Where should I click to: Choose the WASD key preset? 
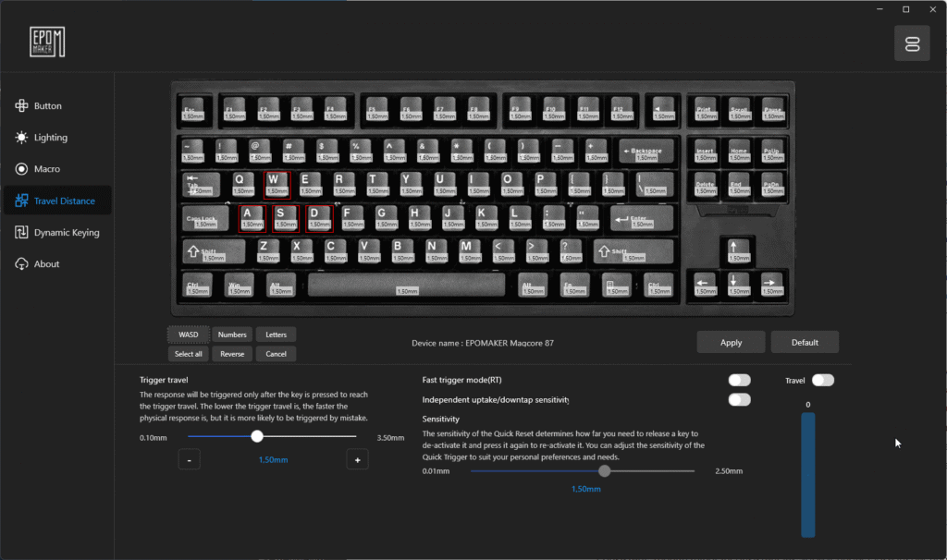[189, 335]
